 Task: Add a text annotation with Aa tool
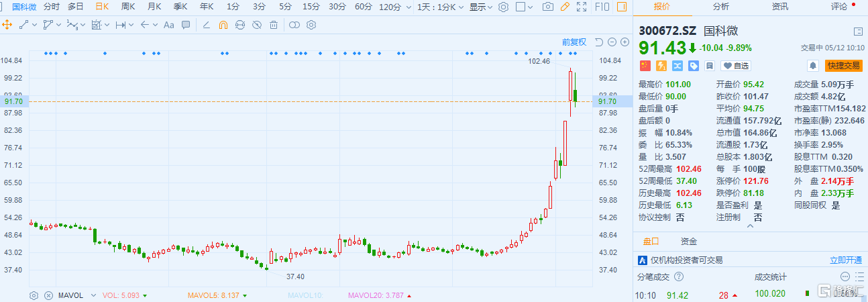point(169,25)
